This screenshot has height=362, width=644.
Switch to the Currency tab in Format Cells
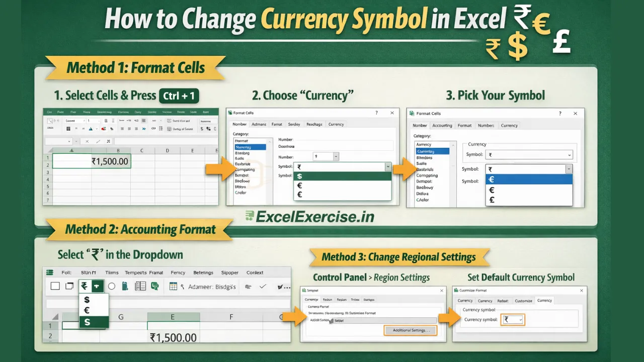[336, 124]
